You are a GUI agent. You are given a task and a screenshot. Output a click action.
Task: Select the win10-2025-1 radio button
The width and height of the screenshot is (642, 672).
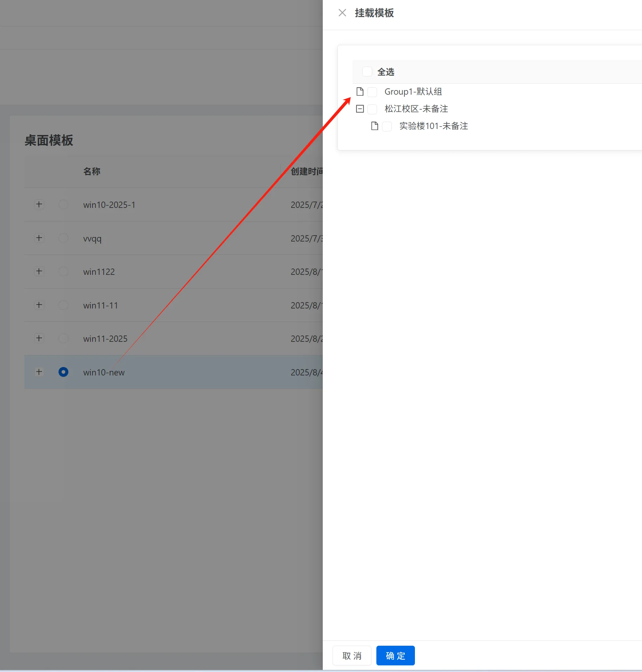(x=63, y=204)
